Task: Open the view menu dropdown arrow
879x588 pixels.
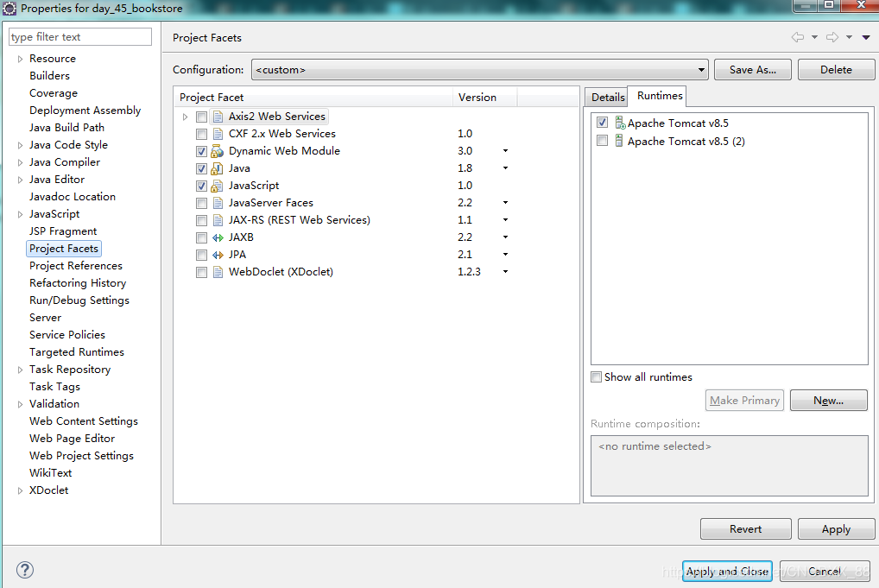Action: pyautogui.click(x=866, y=37)
